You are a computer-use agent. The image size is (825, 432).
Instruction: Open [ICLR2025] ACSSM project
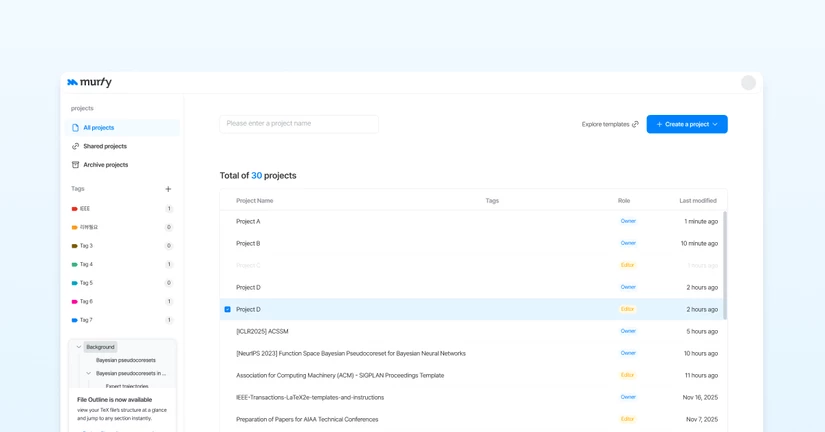472,331
